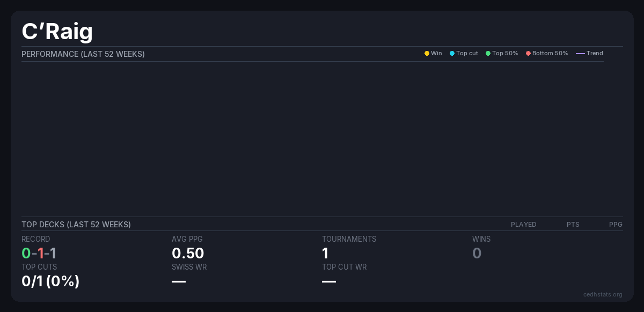
Task: Click the yellow Win legend dot
Action: tap(427, 54)
